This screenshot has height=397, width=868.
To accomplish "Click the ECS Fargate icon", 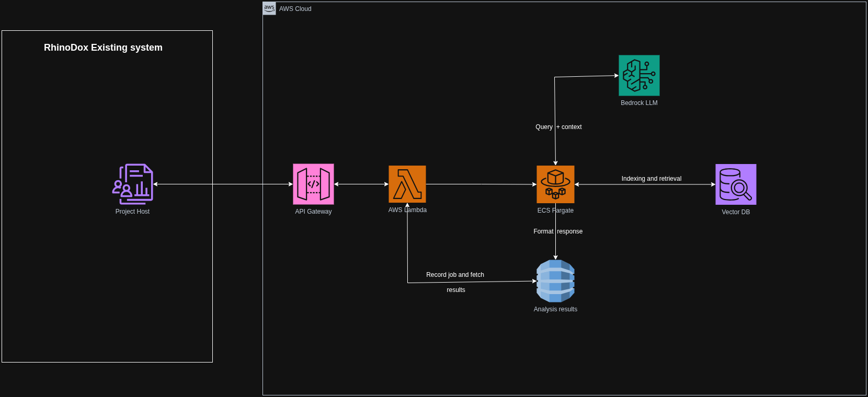I will point(555,184).
